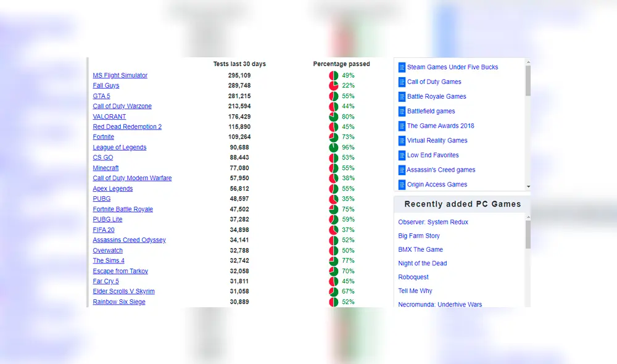Open The Game Awards 2018 list
This screenshot has height=364, width=617.
click(x=441, y=126)
